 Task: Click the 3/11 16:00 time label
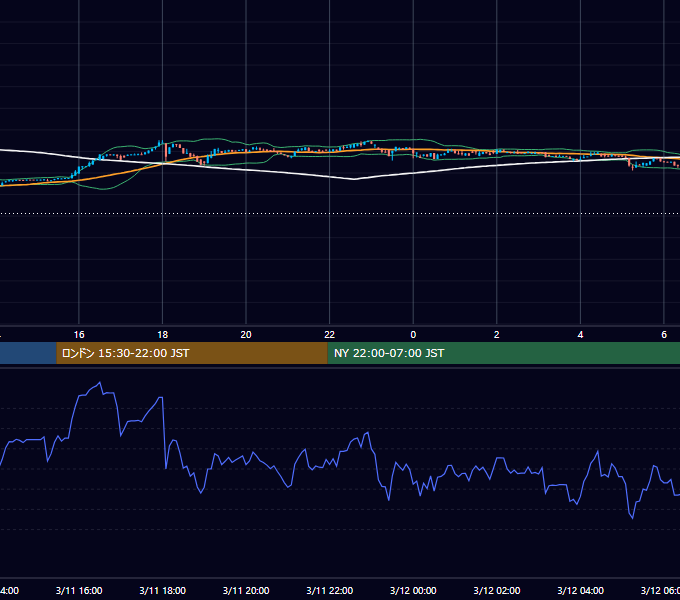tap(79, 590)
